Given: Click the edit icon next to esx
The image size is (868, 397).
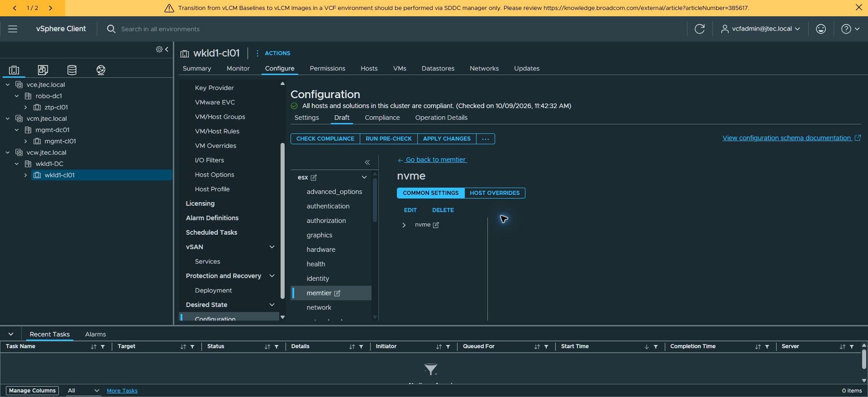Looking at the screenshot, I should (314, 177).
